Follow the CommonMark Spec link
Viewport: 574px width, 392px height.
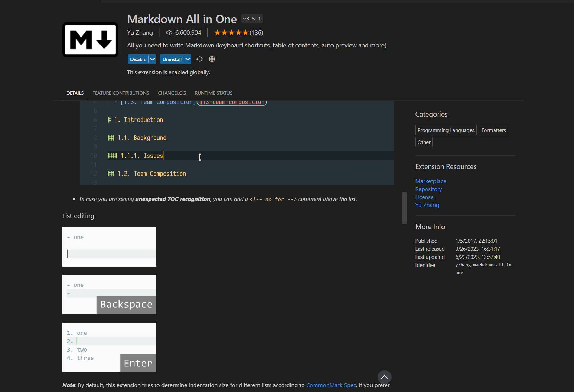point(331,385)
